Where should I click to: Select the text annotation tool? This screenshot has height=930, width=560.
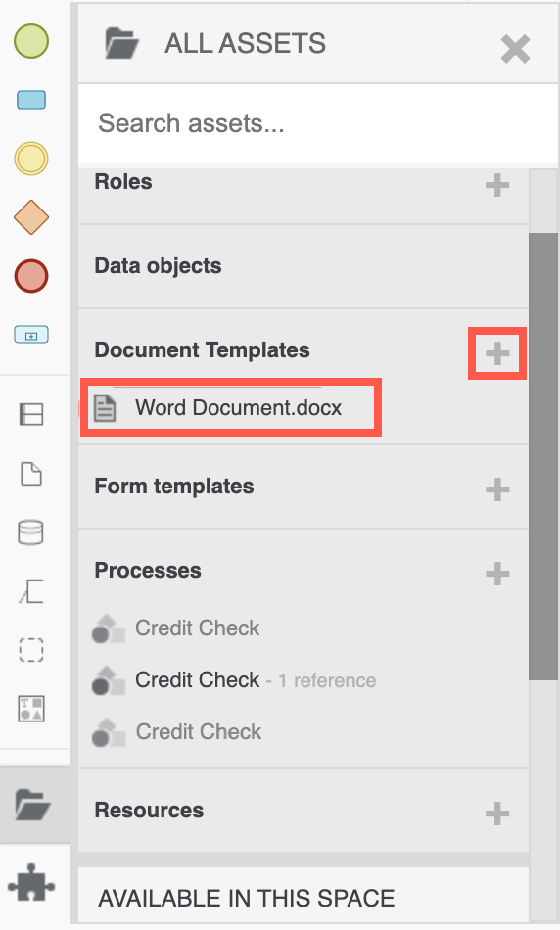pyautogui.click(x=31, y=591)
